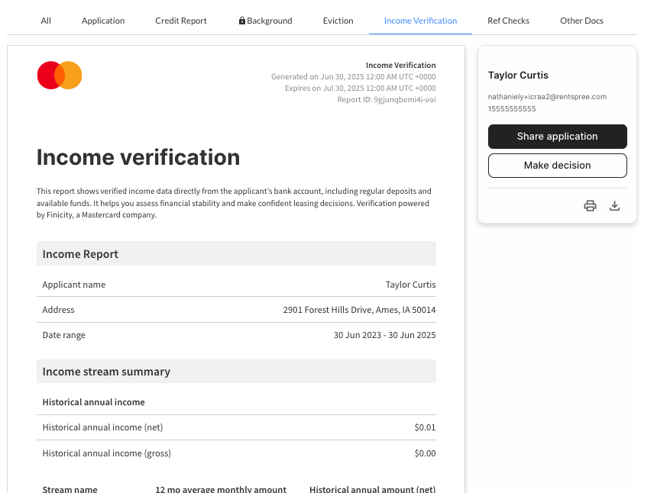Viewport: 670px width, 493px height.
Task: Click the 12 mo average monthly amount header
Action: click(x=221, y=489)
